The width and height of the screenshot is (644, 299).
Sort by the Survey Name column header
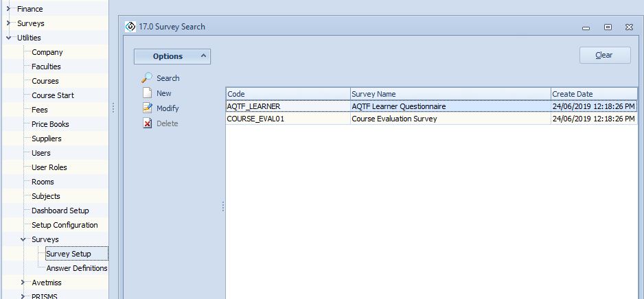[x=450, y=94]
